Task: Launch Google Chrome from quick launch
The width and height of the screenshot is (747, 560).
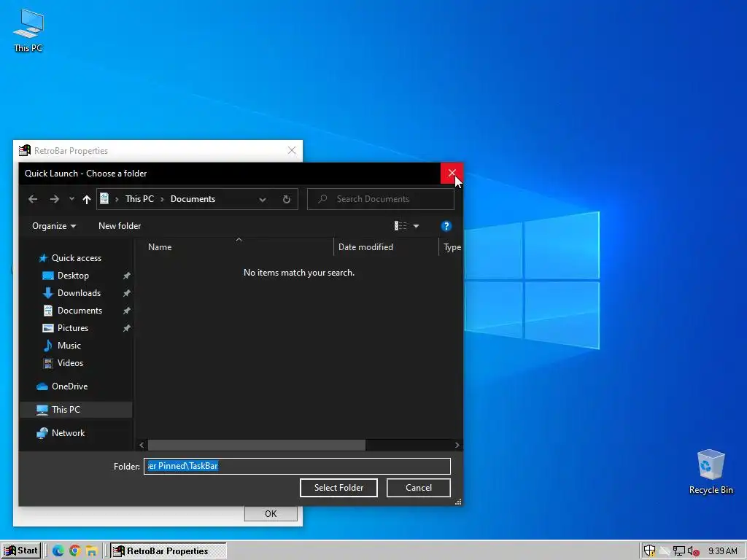Action: (x=75, y=551)
